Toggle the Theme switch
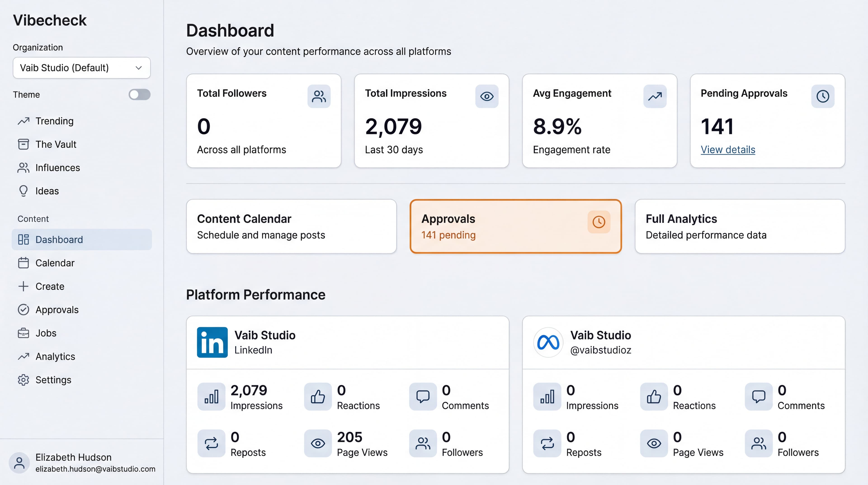Screen dimensions: 868x485 [139, 94]
